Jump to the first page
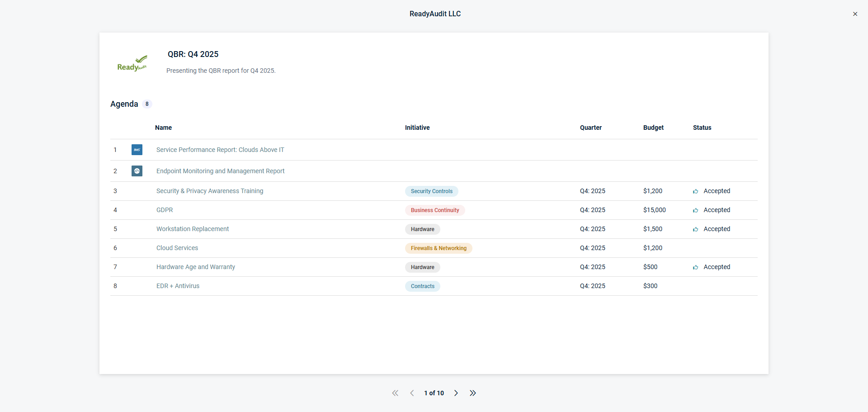This screenshot has width=868, height=412. coord(395,393)
